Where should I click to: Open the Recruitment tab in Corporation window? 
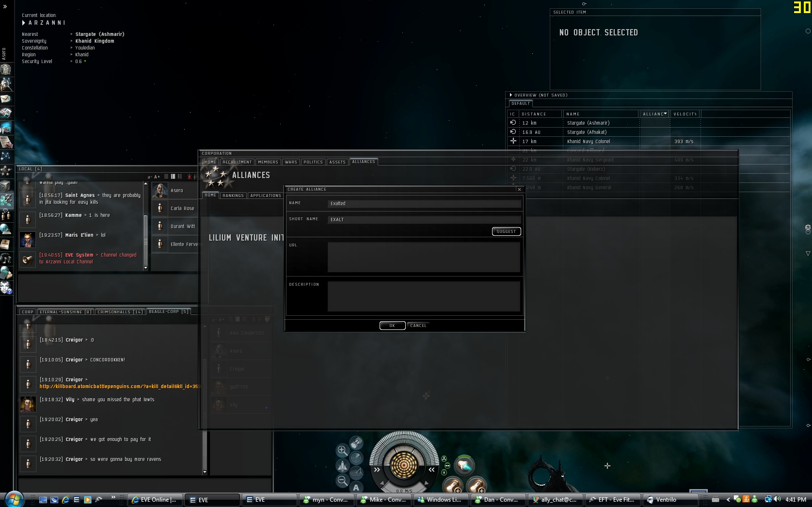(x=237, y=162)
